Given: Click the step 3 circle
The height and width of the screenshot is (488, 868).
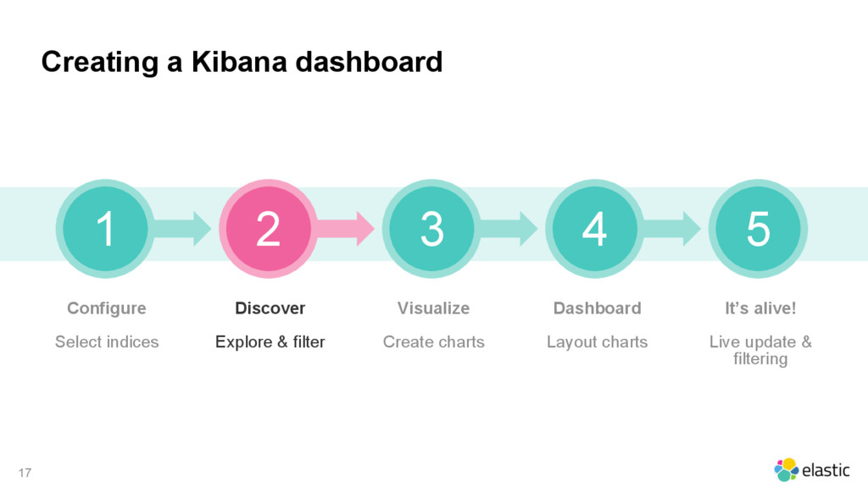Looking at the screenshot, I should (431, 229).
